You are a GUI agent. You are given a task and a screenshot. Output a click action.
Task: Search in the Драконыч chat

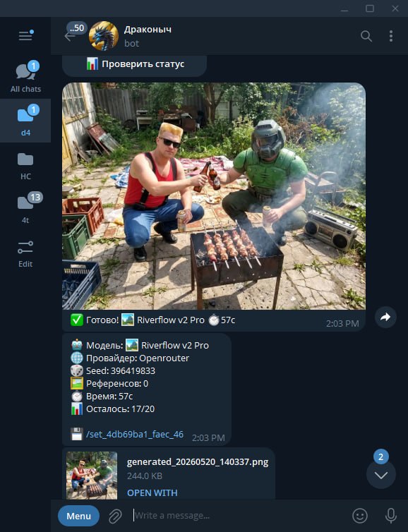tap(366, 36)
